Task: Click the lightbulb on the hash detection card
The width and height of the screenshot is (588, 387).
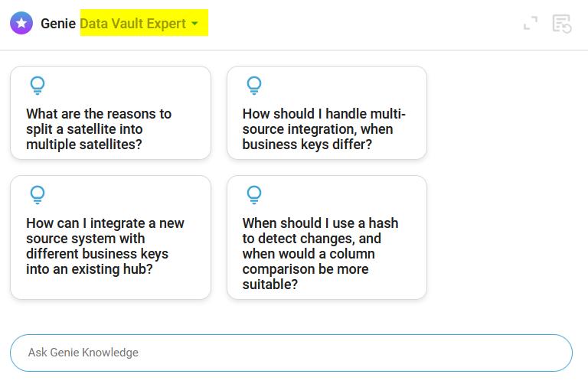Action: coord(253,194)
